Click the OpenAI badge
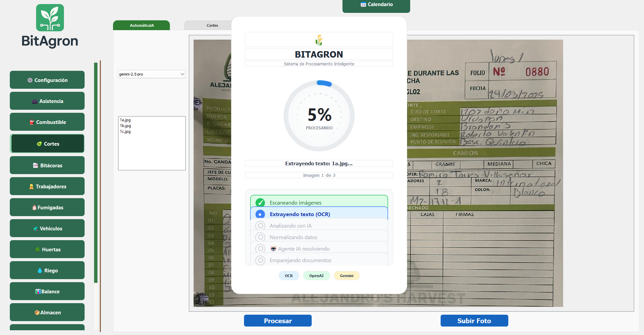The height and width of the screenshot is (335, 644). tap(316, 276)
